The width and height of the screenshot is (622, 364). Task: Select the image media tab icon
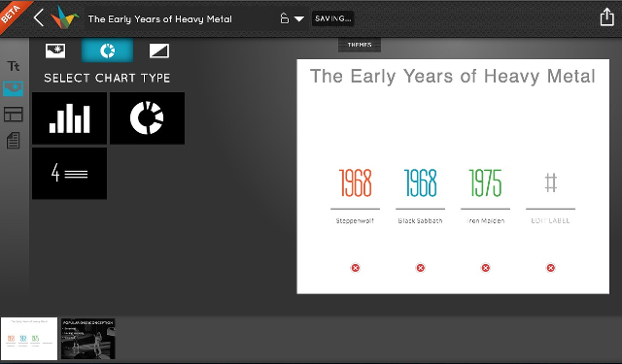pos(55,50)
